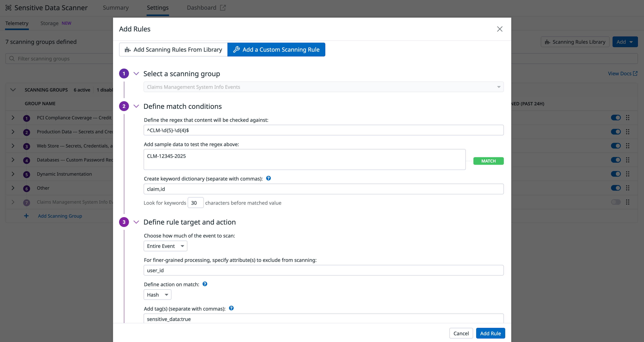Screen dimensions: 644x342
Task: Enable the Claims Management System Info Events toggle
Action: 616,202
